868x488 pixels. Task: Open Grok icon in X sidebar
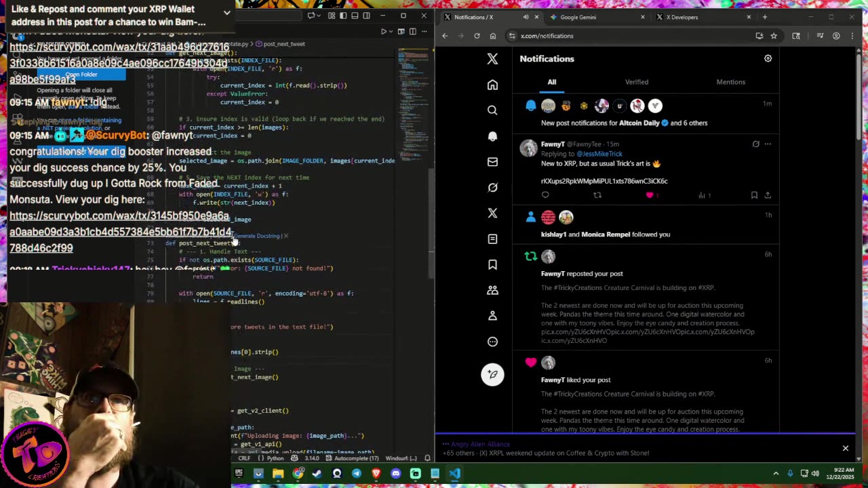pos(492,188)
